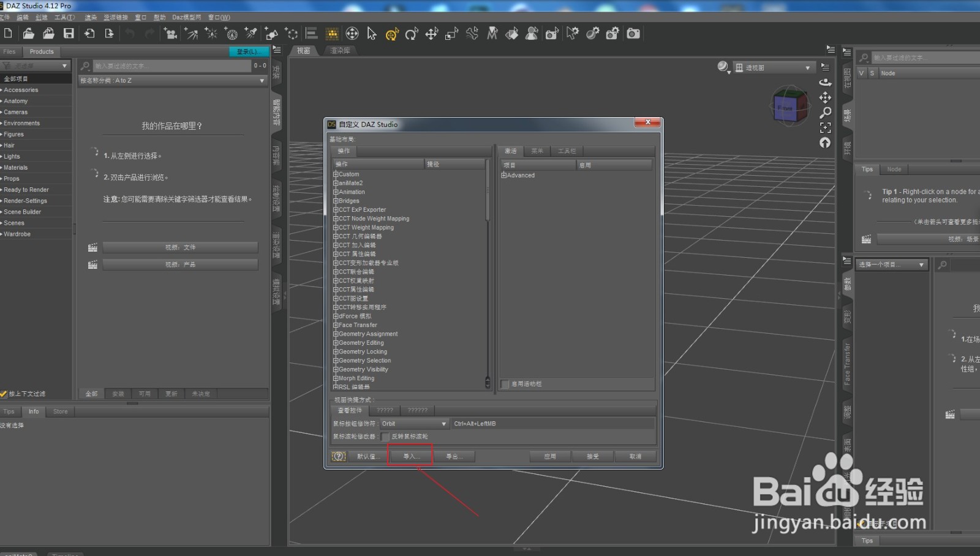
Task: Click the viewport zoom magnifier icon
Action: pyautogui.click(x=826, y=113)
